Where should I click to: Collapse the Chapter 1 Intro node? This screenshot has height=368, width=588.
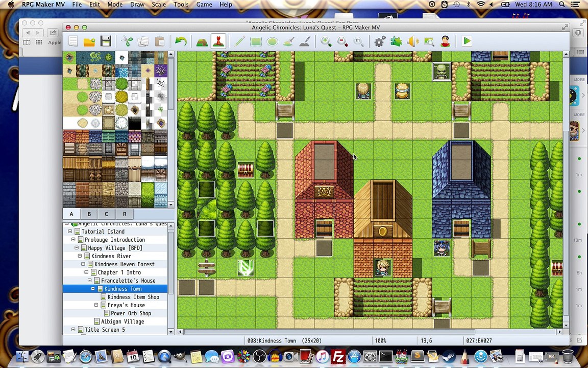point(87,272)
